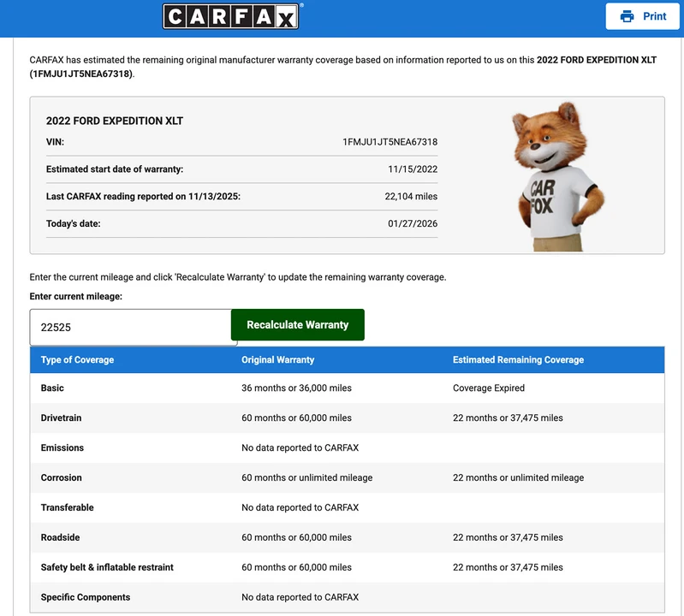
Task: Click the 'Drivetrain' coverage row label
Action: 61,418
